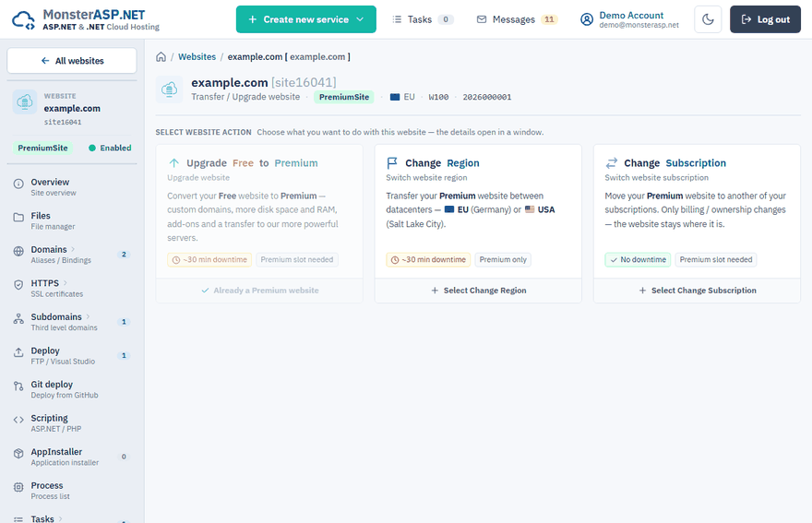Image resolution: width=812 pixels, height=523 pixels.
Task: Click the EU flag in site header
Action: 395,98
